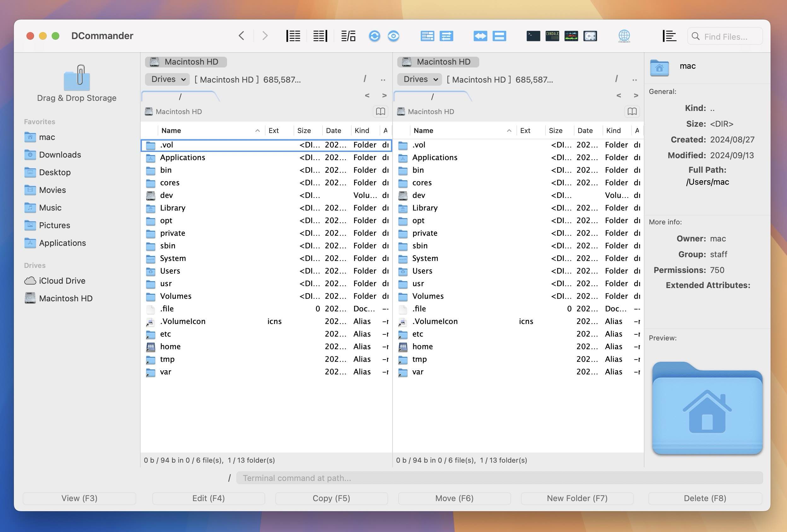This screenshot has height=532, width=787.
Task: Open the Terminal icon in toolbar
Action: pos(533,36)
